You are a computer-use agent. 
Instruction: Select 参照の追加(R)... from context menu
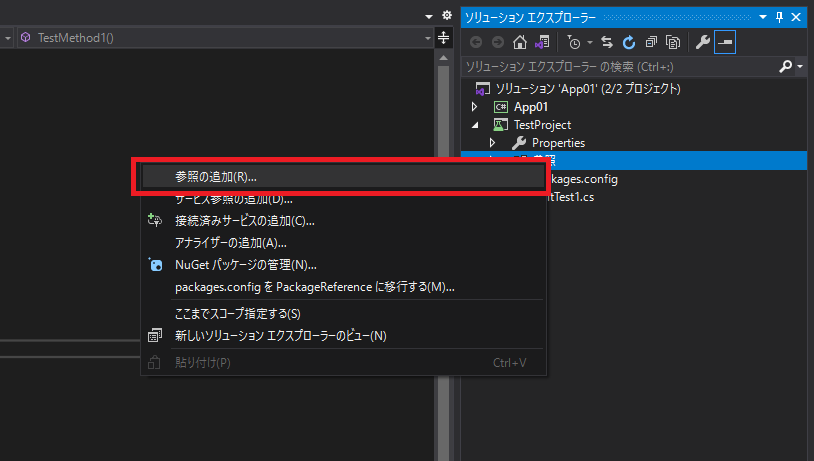pyautogui.click(x=216, y=176)
